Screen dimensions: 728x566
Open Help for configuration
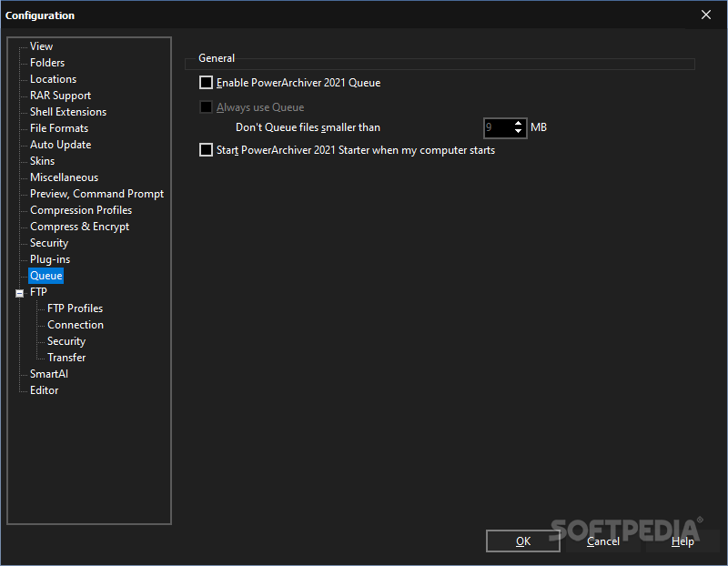tap(682, 541)
